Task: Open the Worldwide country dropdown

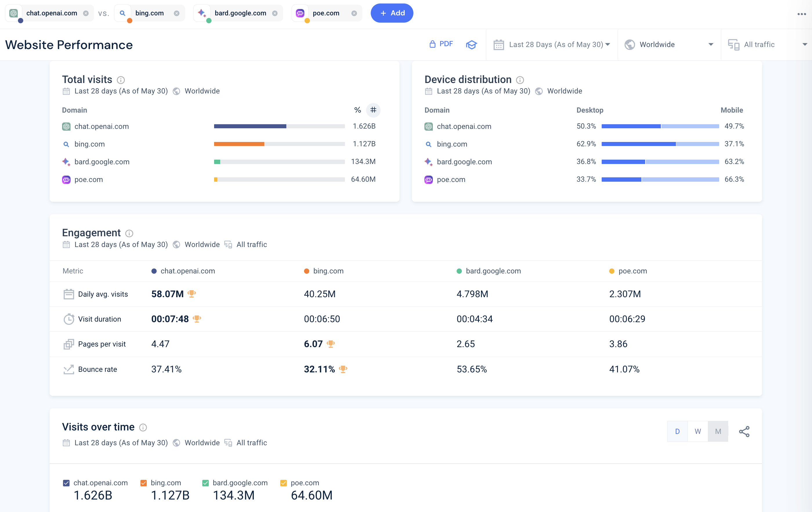Action: tap(669, 44)
